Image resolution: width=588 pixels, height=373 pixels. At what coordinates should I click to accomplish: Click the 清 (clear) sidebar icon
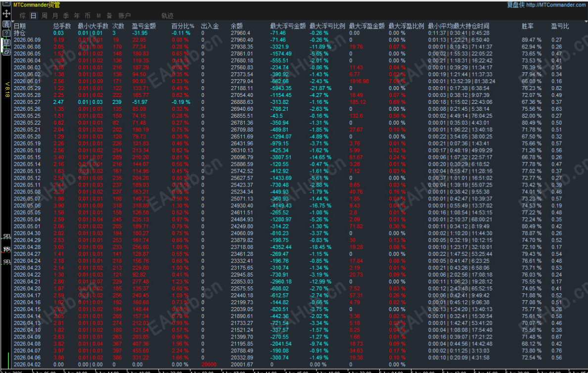6,24
